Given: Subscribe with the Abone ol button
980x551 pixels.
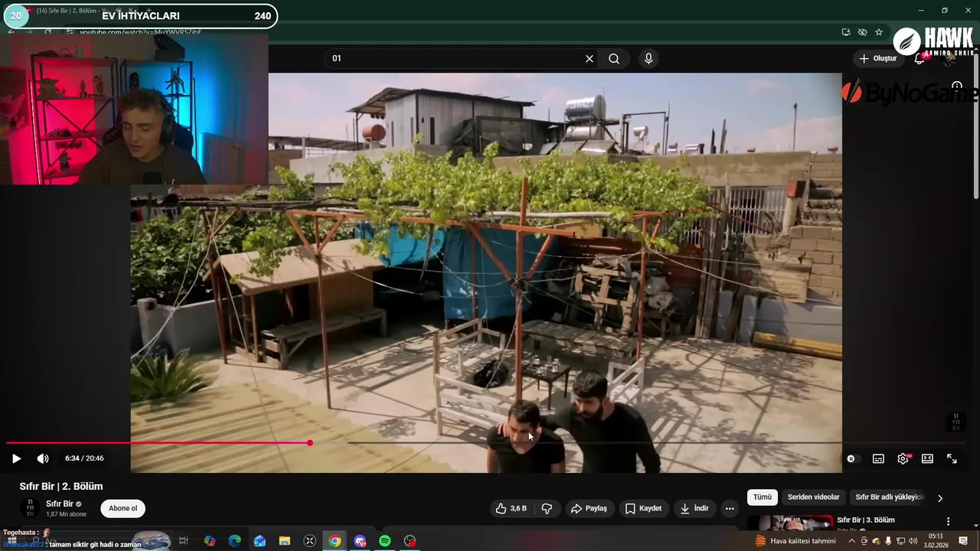Looking at the screenshot, I should [122, 508].
